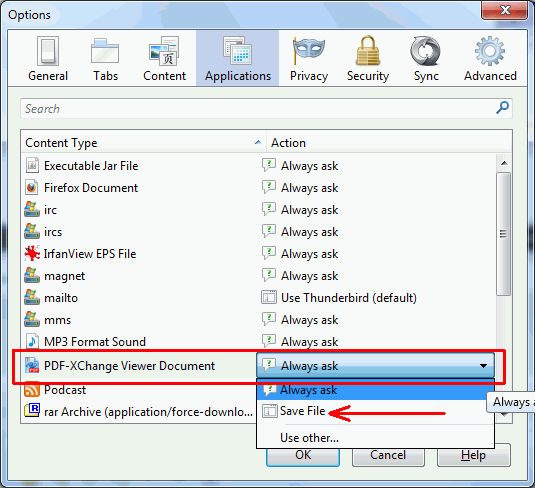Click Always ask action for IrfanView EPS File
This screenshot has height=488, width=535.
pos(309,254)
